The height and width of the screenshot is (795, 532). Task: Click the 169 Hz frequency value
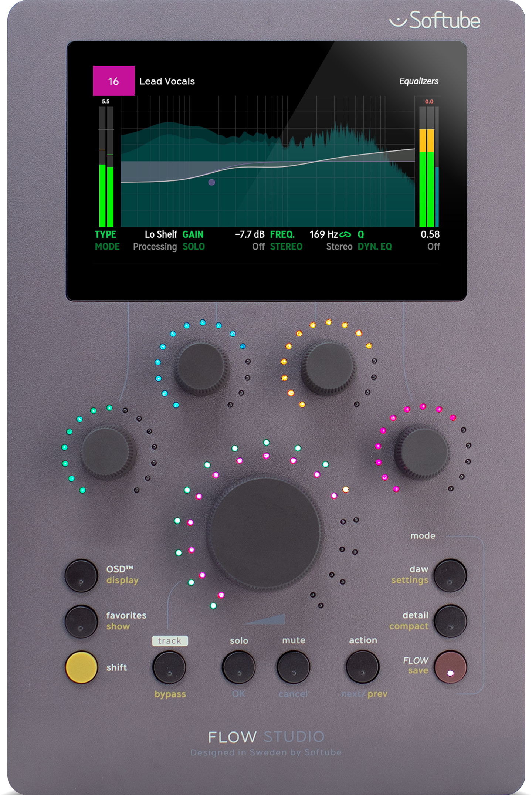[x=323, y=234]
